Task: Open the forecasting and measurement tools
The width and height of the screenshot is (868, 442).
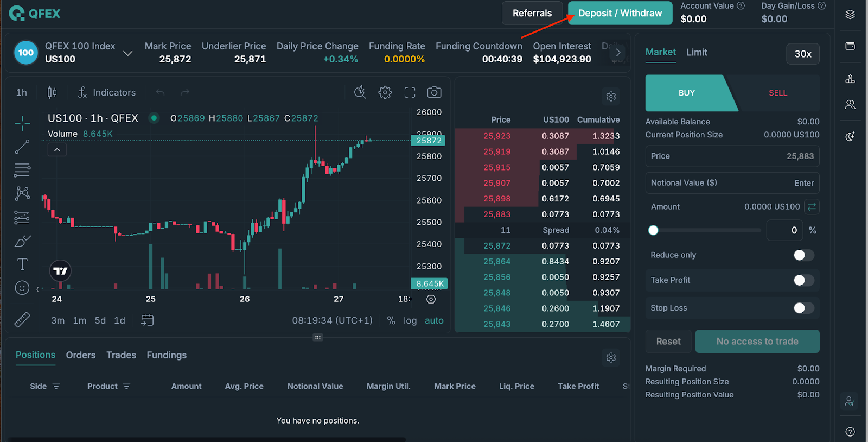Action: (x=22, y=217)
